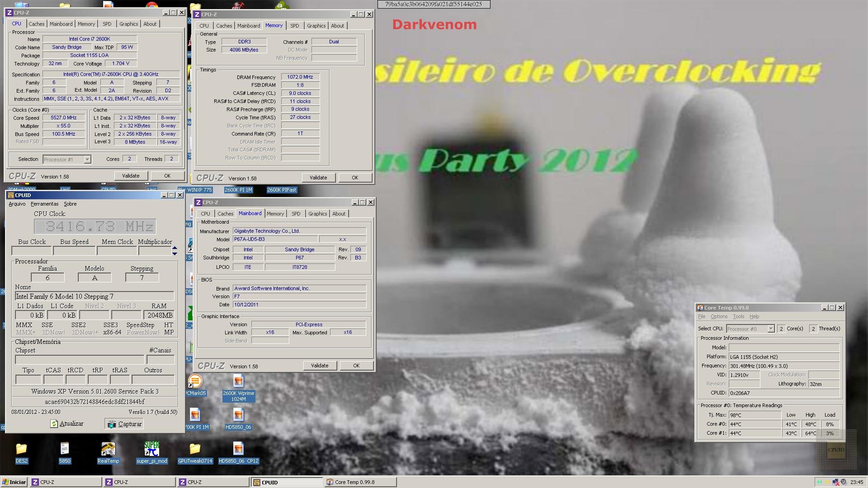Open Memory tab in CPU-Z Mainboard window
Viewport: 868px width, 488px height.
coord(275,214)
